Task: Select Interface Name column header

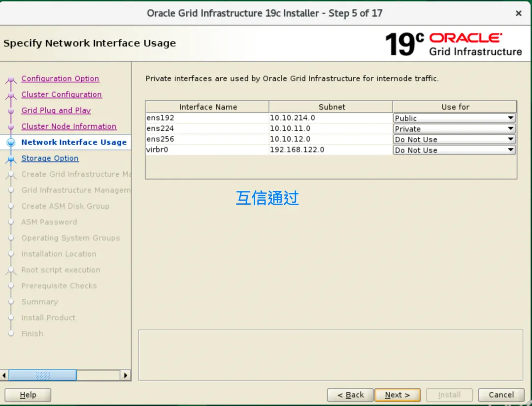Action: coord(208,107)
